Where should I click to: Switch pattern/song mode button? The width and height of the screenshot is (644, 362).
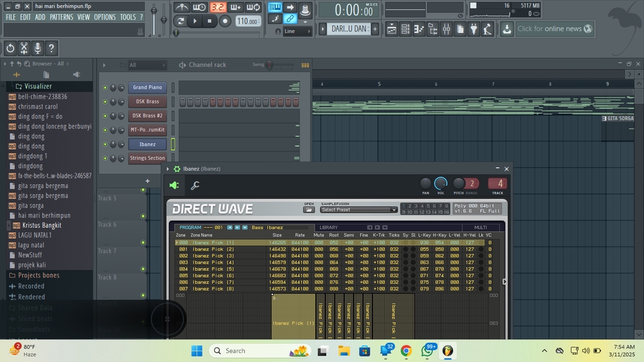pos(180,21)
